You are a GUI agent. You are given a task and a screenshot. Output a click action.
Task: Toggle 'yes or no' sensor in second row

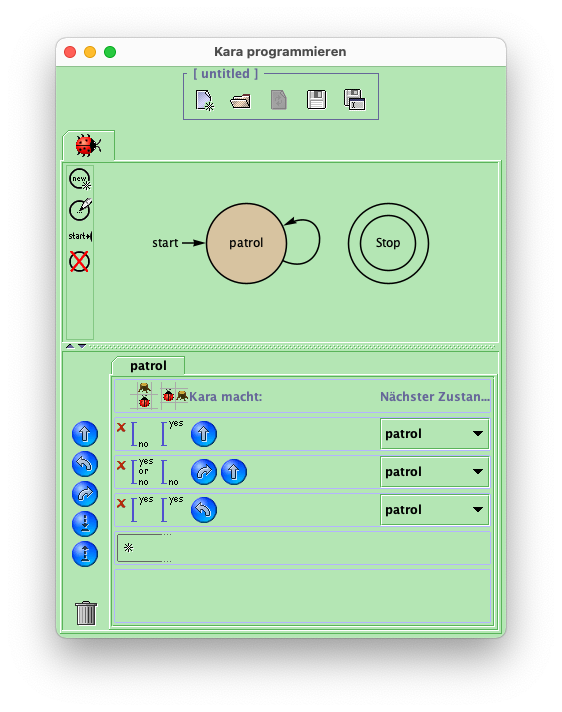[142, 472]
